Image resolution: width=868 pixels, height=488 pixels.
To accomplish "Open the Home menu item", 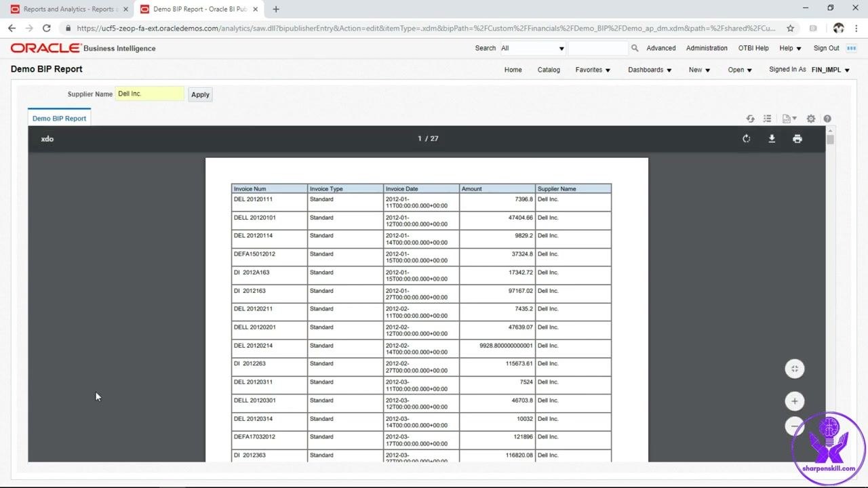I will coord(513,70).
